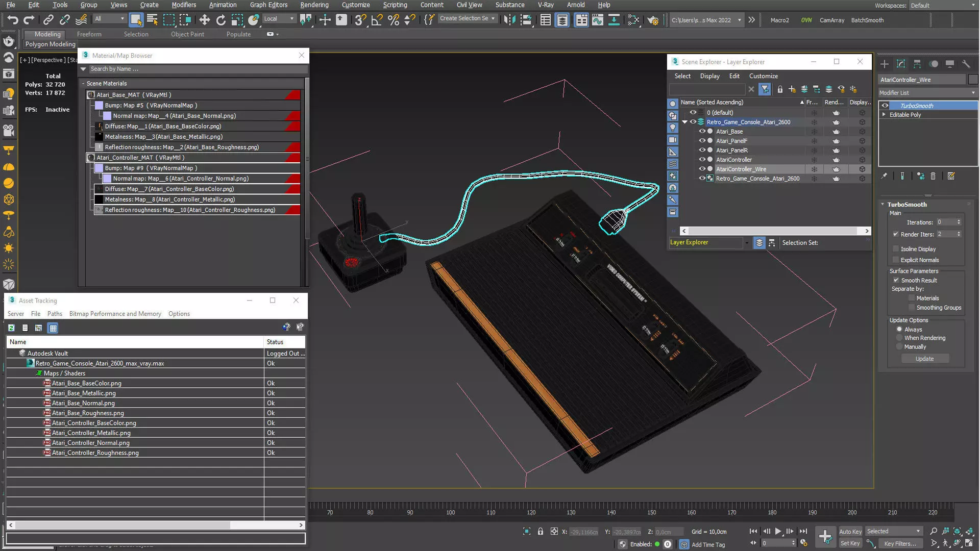Hide Atari_Base with its eye icon
This screenshot has height=551, width=980.
[702, 131]
